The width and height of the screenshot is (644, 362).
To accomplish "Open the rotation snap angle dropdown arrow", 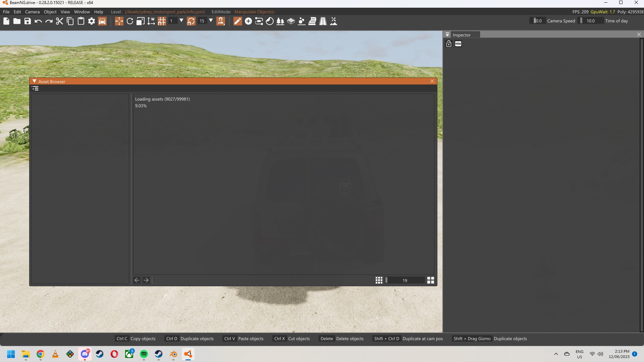I will 211,20.
